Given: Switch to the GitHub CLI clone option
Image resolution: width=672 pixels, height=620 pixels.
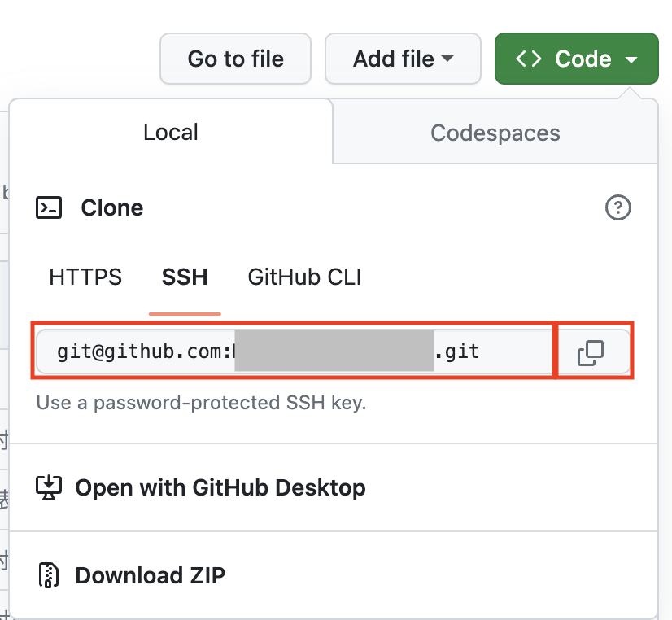Looking at the screenshot, I should coord(304,277).
